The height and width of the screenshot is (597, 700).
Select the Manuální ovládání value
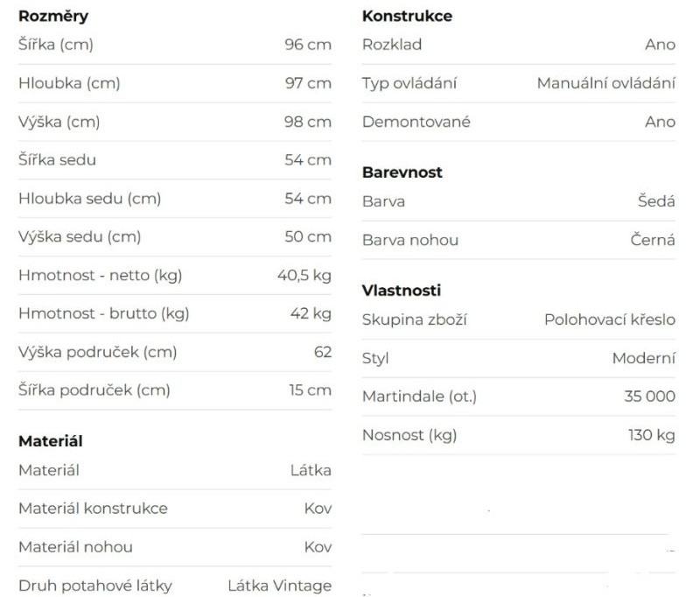pyautogui.click(x=605, y=83)
